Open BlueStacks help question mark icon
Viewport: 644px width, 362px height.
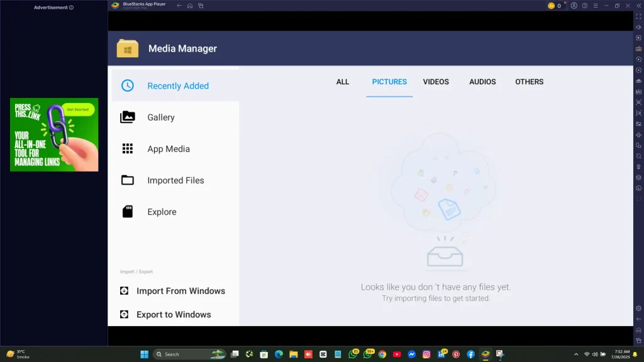tap(584, 6)
